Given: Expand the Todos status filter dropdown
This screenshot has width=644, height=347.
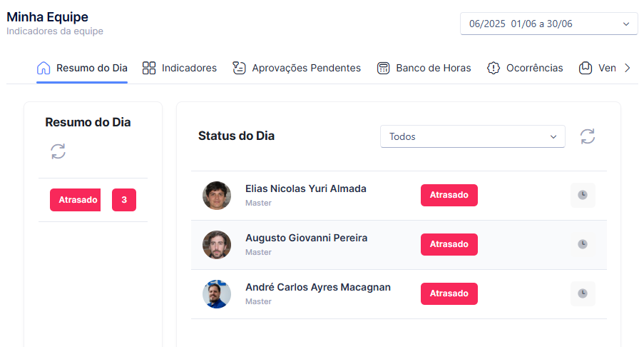Looking at the screenshot, I should (x=472, y=136).
